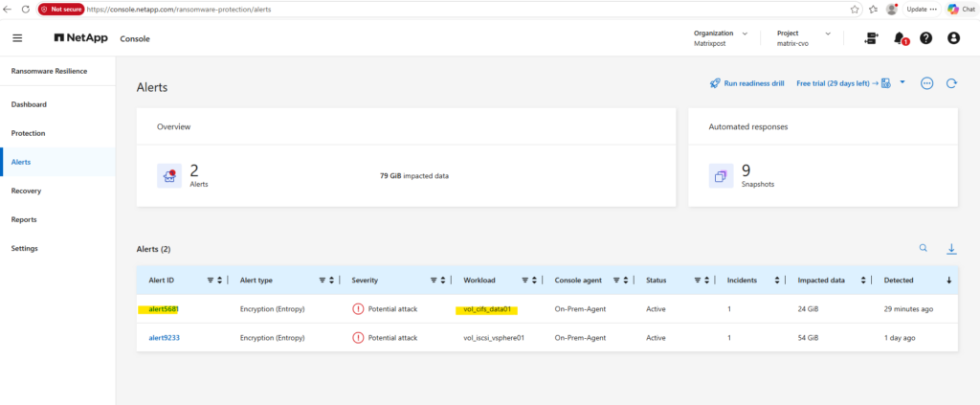Click the NetApp logo
This screenshot has width=980, height=405.
[81, 38]
